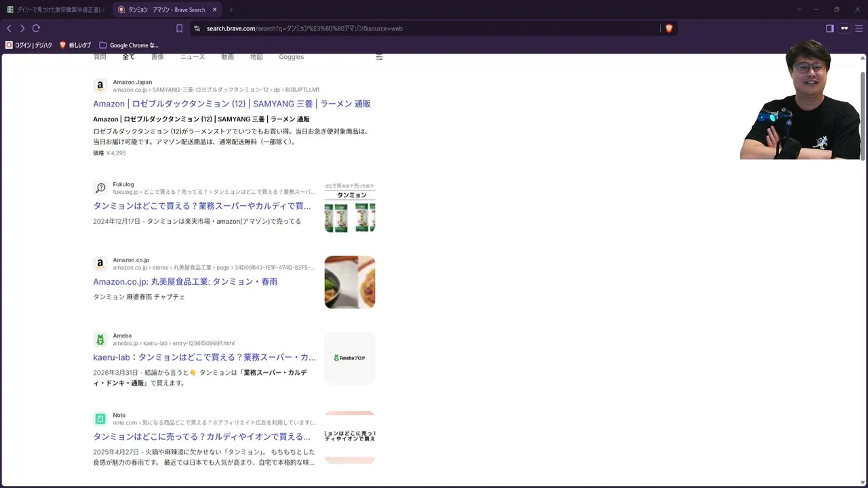Close the Brave Search tab
868x488 pixels.
coord(214,9)
